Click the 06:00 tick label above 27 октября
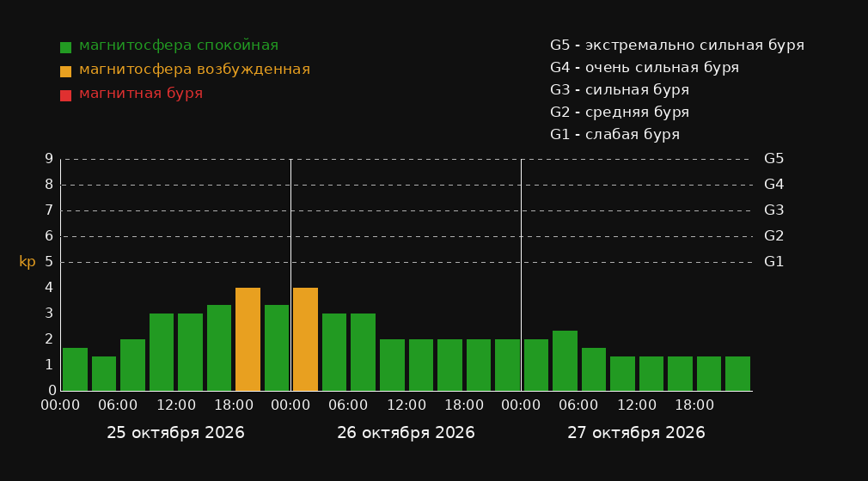This screenshot has height=481, width=868. 578,405
